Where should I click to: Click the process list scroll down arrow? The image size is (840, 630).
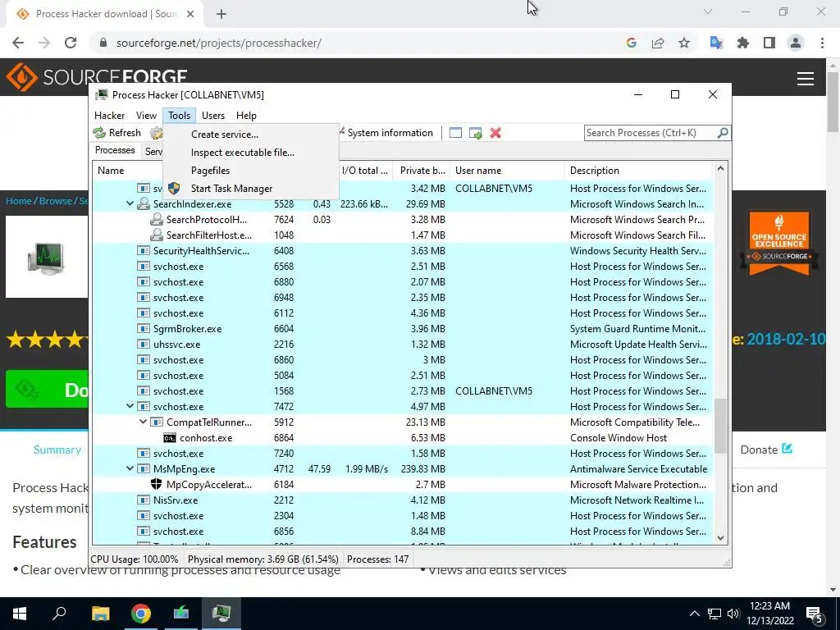click(720, 538)
